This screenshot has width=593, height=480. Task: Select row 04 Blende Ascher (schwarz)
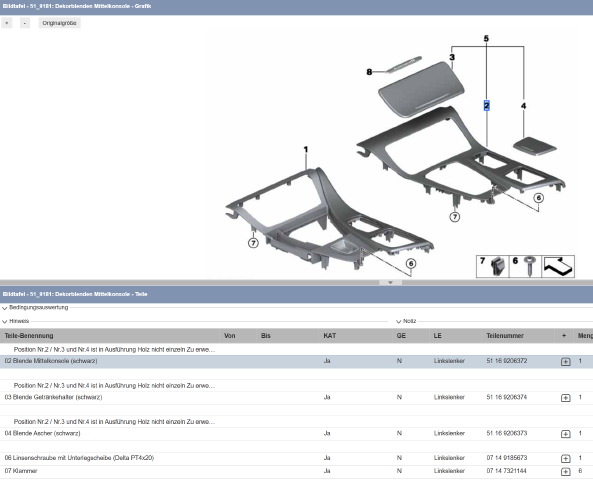coord(296,433)
